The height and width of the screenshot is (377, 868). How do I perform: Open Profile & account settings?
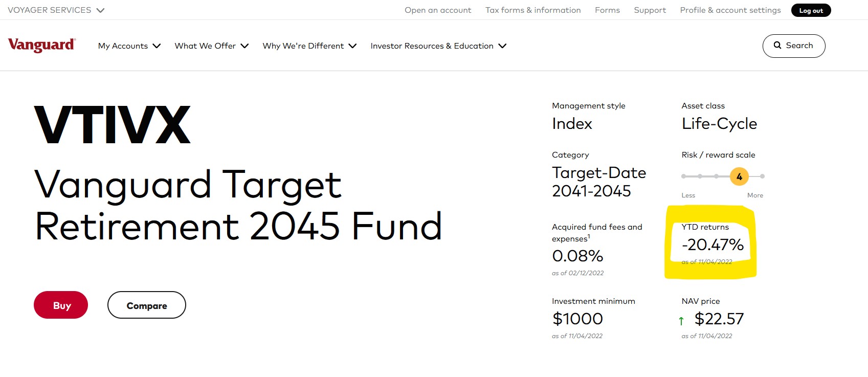[730, 10]
